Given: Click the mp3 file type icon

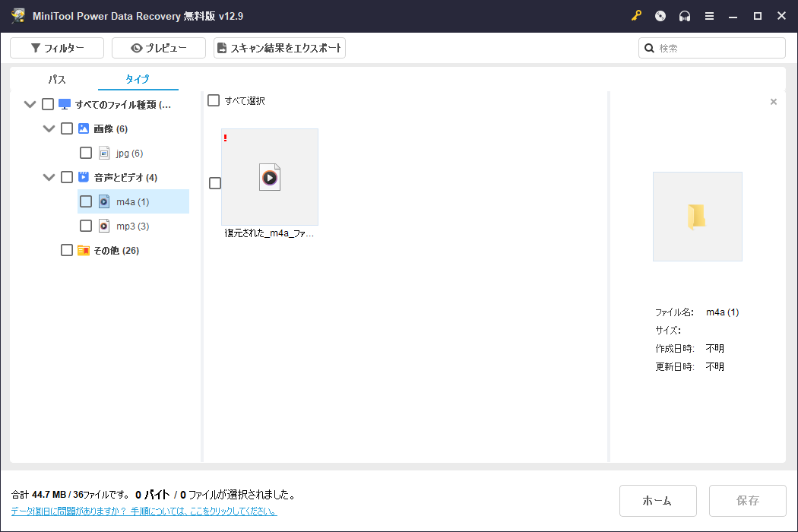Looking at the screenshot, I should [104, 226].
